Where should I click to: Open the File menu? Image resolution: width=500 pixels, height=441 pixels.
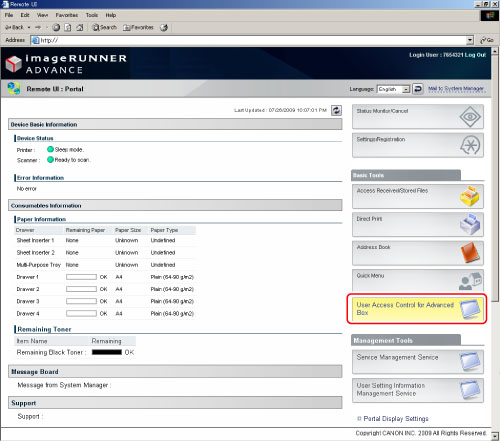[9, 15]
